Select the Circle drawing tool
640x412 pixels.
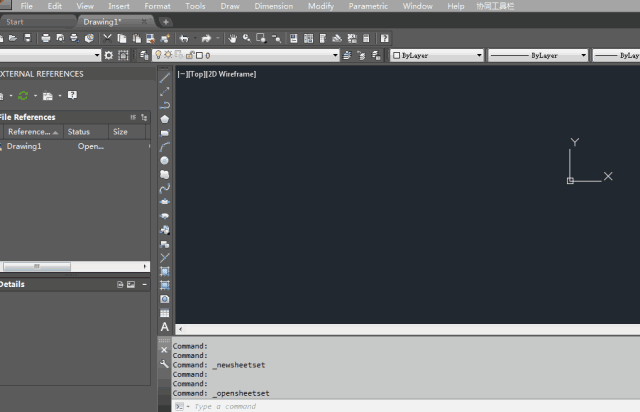pyautogui.click(x=165, y=160)
